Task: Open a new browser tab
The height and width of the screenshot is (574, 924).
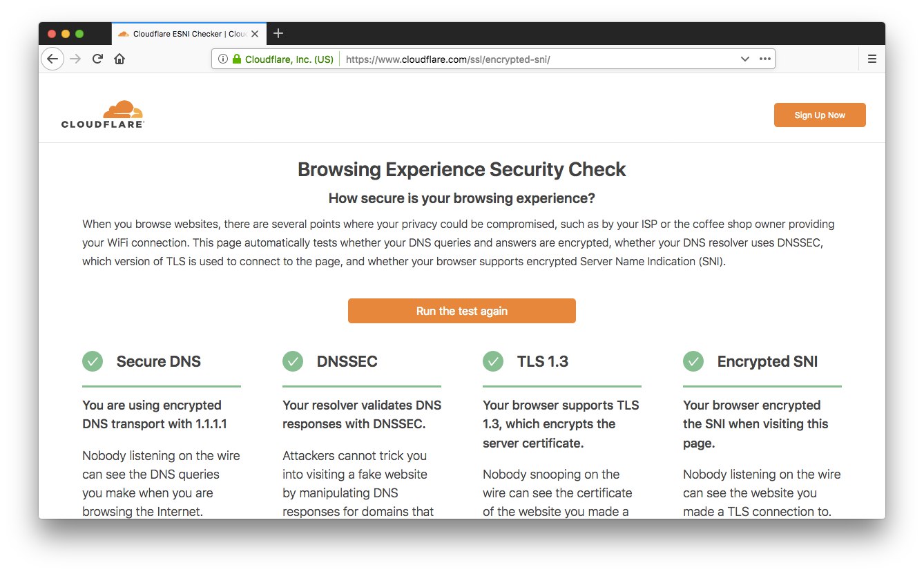Action: (x=278, y=33)
